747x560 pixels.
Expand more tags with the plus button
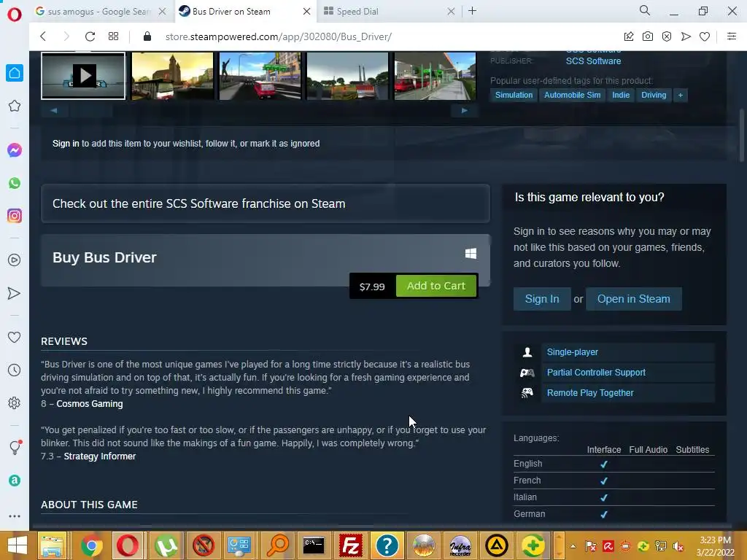click(x=681, y=96)
